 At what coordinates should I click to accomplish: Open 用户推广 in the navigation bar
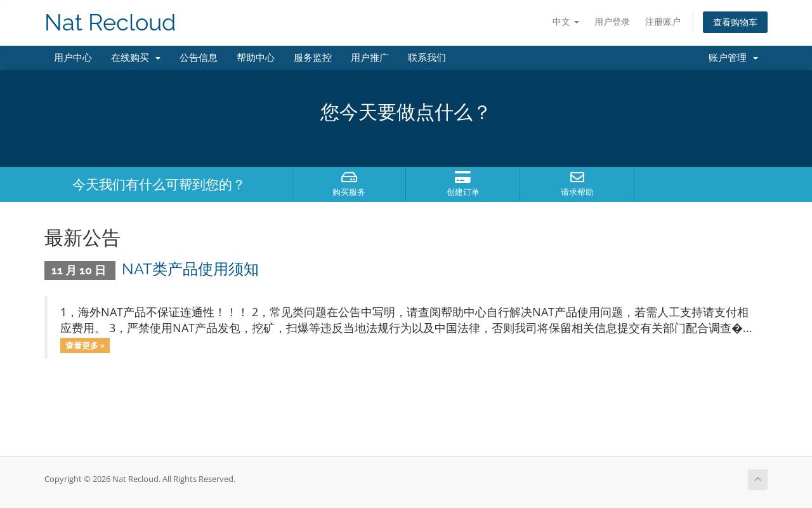[370, 58]
